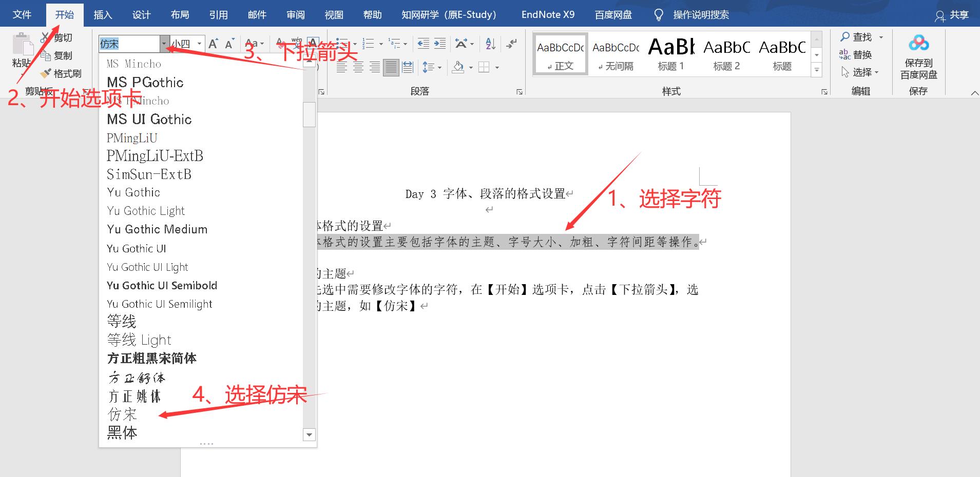Viewport: 980px width, 477px height.
Task: Open 查找 (Find) in the editing group
Action: point(861,36)
